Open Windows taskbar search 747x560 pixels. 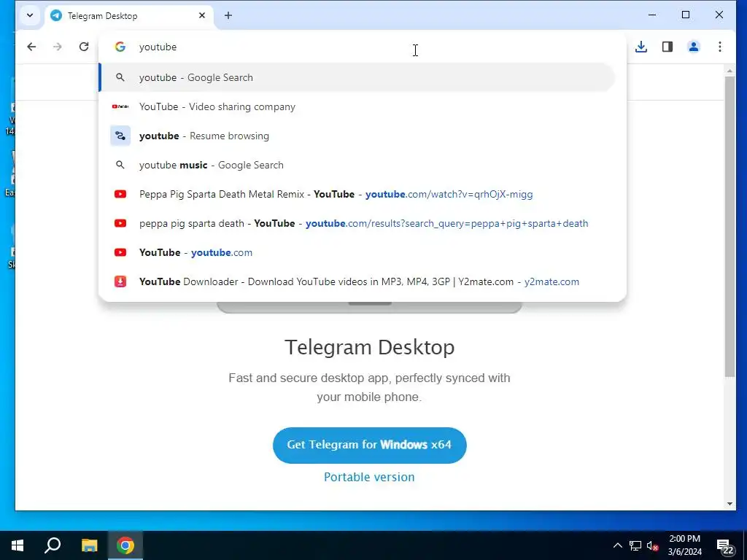[53, 545]
